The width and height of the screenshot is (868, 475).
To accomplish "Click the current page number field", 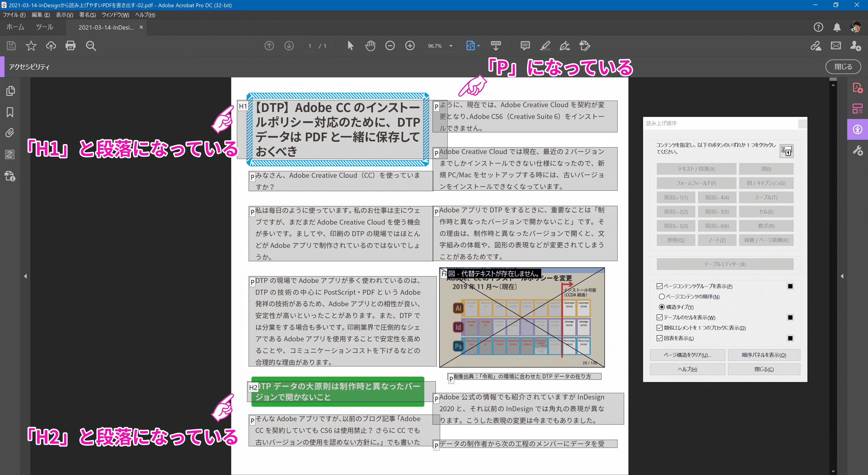I will point(310,46).
